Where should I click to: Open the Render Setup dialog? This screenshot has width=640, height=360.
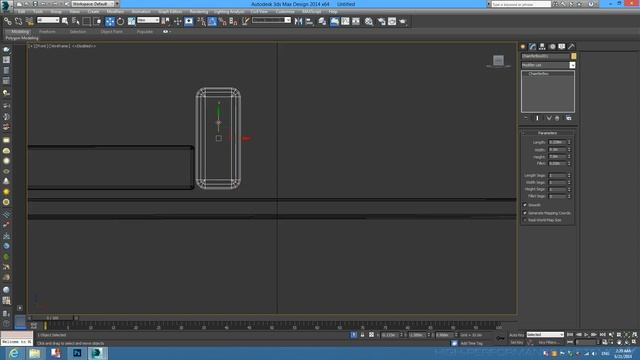(381, 21)
